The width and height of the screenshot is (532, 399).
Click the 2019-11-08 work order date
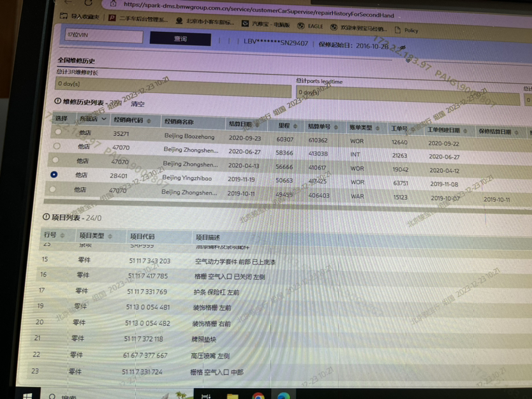click(x=444, y=184)
